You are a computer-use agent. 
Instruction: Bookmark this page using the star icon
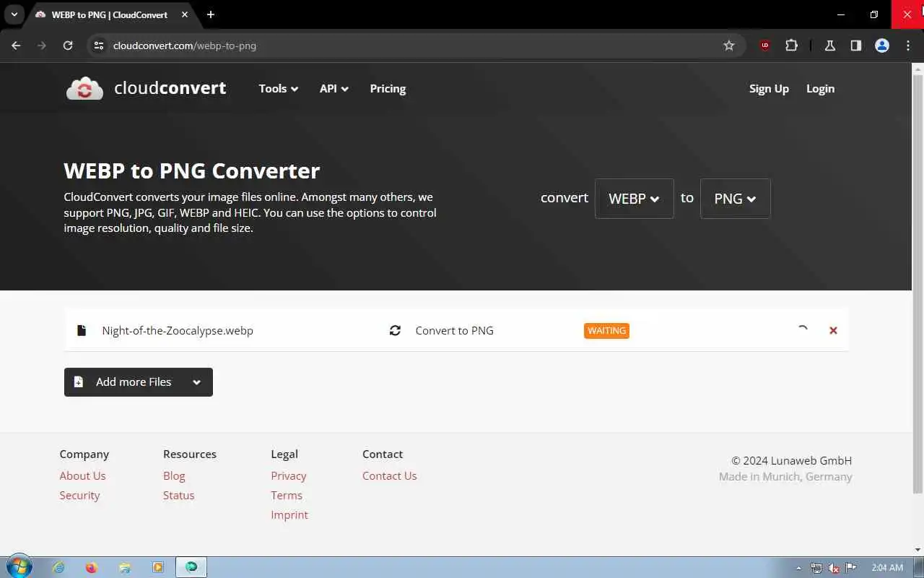click(x=729, y=46)
